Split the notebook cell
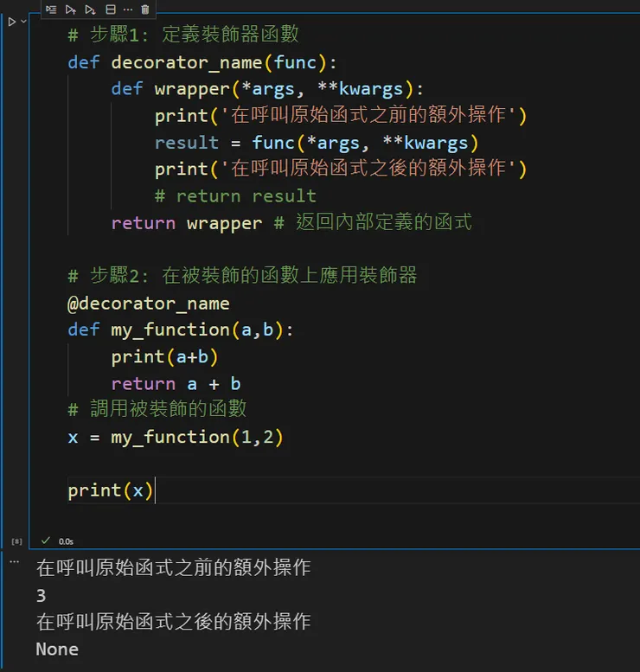Viewport: 640px width, 672px height. pyautogui.click(x=111, y=10)
